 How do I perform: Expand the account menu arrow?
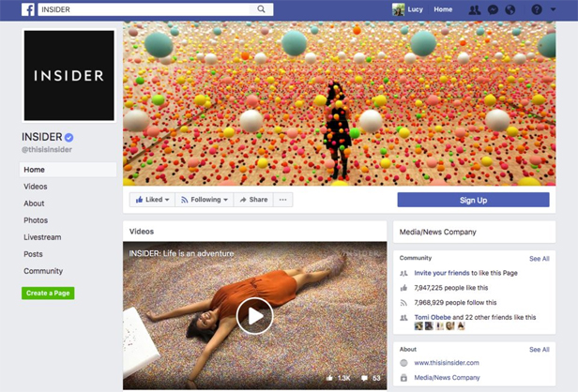click(x=553, y=9)
